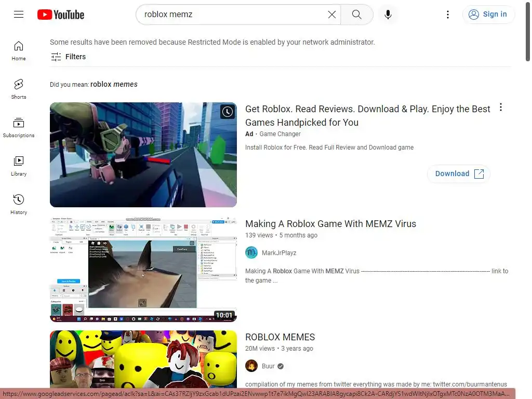Image resolution: width=532 pixels, height=399 pixels.
Task: Click the MEMZ video description snippet
Action: point(377,276)
